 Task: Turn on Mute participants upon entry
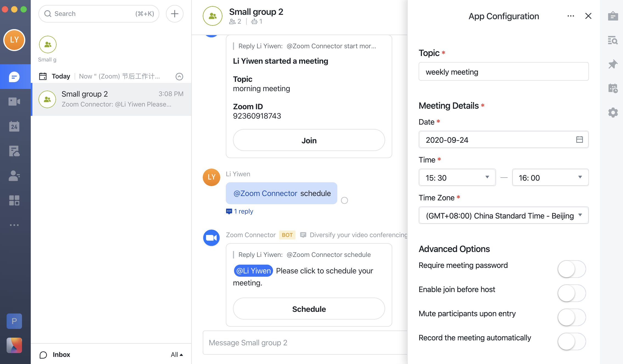click(572, 317)
